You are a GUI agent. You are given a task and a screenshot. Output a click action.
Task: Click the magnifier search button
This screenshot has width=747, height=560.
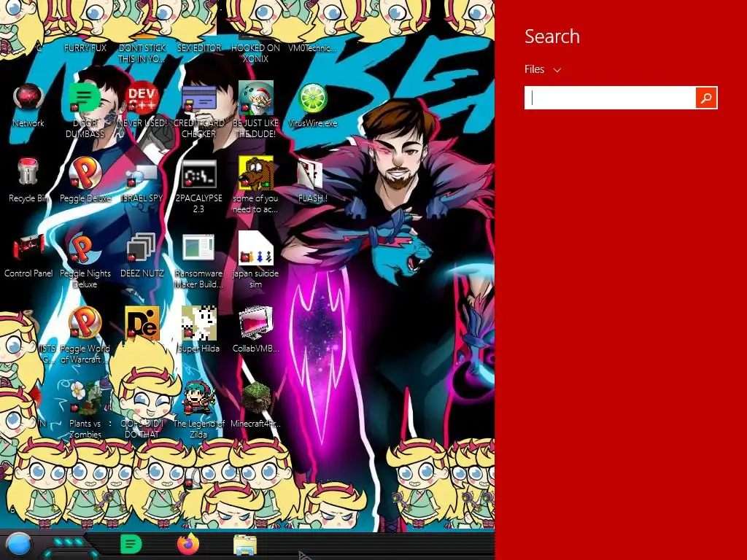tap(706, 98)
